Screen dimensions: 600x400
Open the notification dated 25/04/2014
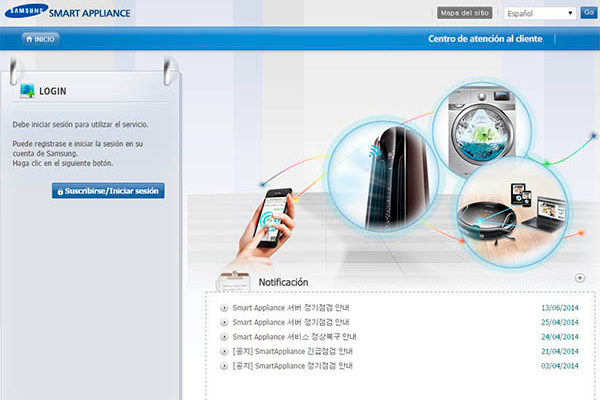click(x=291, y=323)
